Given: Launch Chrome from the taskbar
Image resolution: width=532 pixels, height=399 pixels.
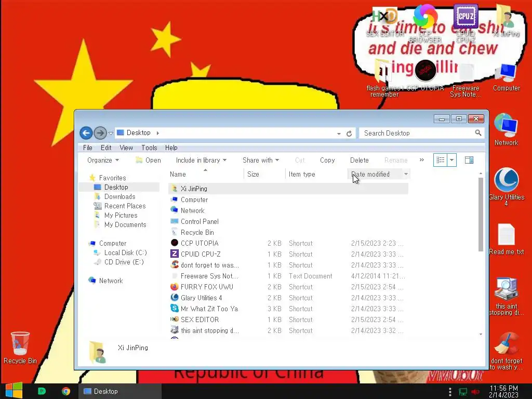Looking at the screenshot, I should [x=66, y=391].
